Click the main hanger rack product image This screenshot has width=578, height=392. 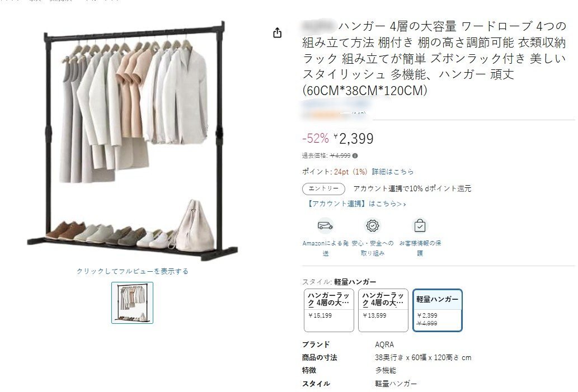[x=133, y=141]
